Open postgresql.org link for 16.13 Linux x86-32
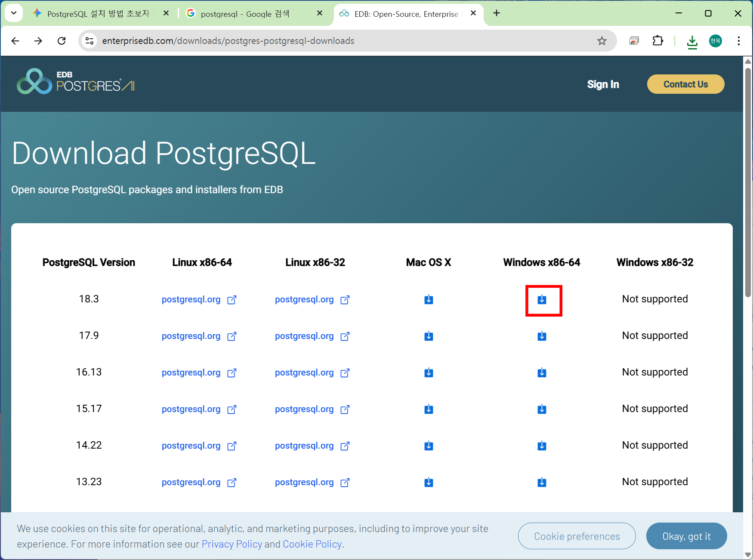This screenshot has width=753, height=560. pyautogui.click(x=304, y=372)
